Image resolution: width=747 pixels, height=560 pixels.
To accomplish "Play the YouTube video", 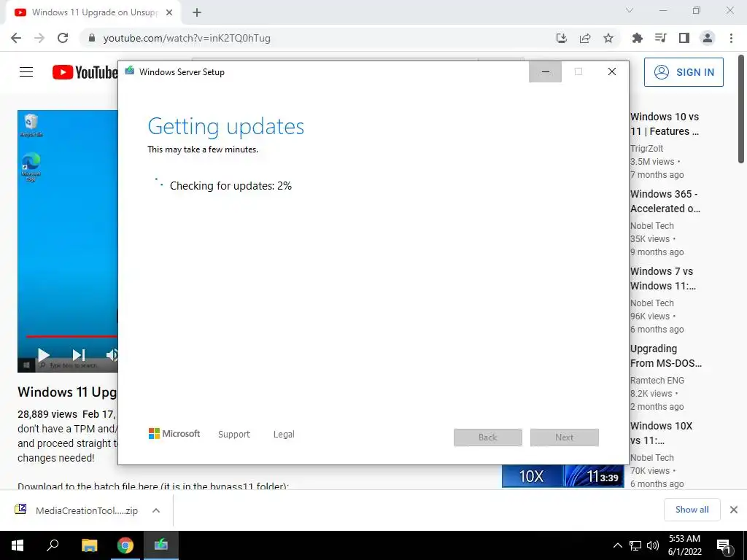I will point(43,355).
